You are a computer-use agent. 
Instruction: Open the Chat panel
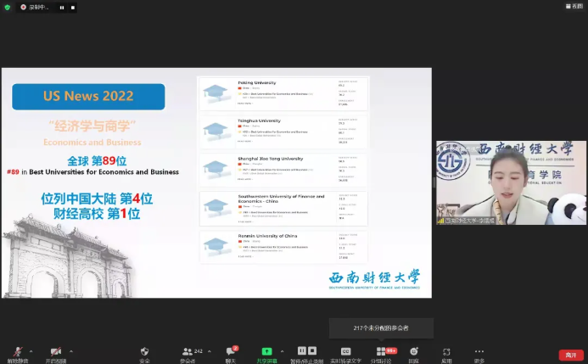[x=230, y=352]
